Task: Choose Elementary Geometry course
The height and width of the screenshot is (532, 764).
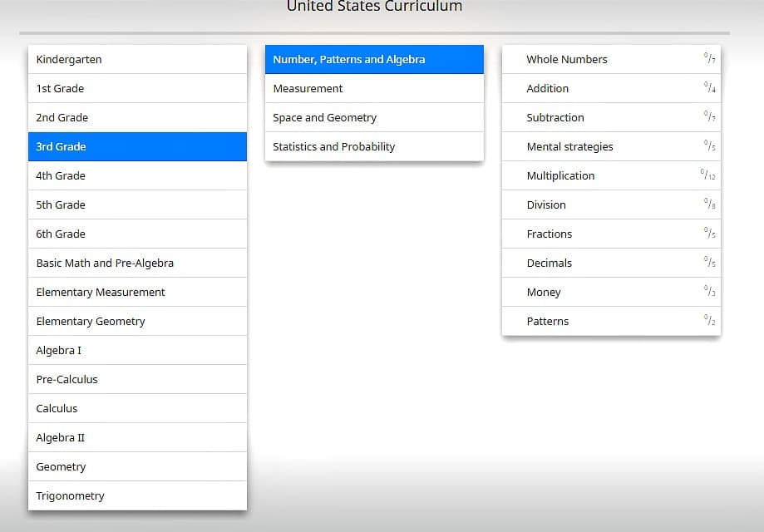Action: (x=137, y=321)
